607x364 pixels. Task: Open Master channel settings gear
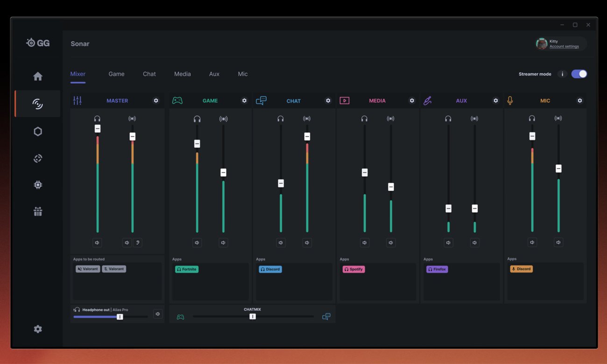156,100
